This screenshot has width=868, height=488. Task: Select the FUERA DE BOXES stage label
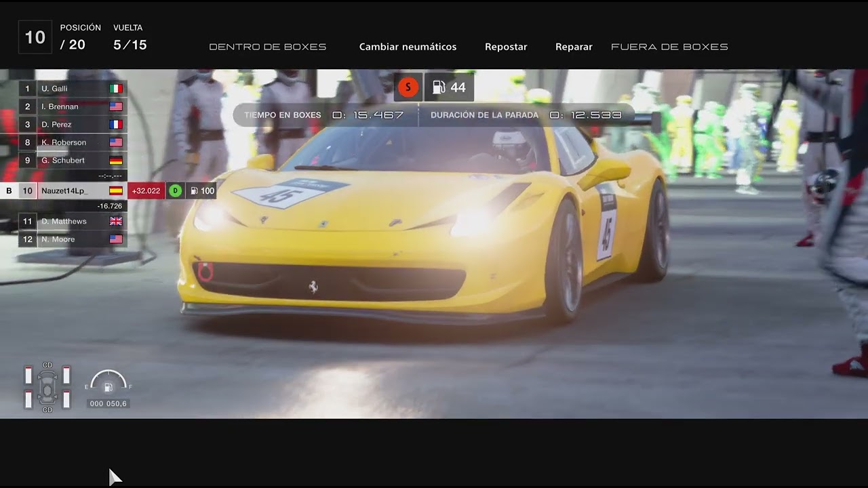[669, 47]
